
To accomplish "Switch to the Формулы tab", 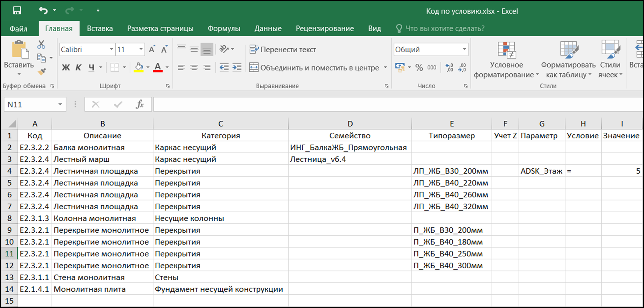I will [x=224, y=29].
